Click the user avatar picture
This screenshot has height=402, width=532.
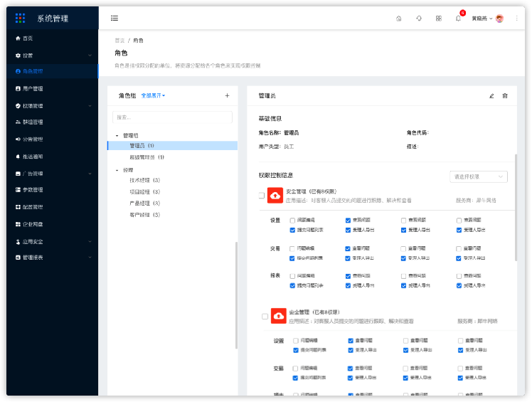499,18
